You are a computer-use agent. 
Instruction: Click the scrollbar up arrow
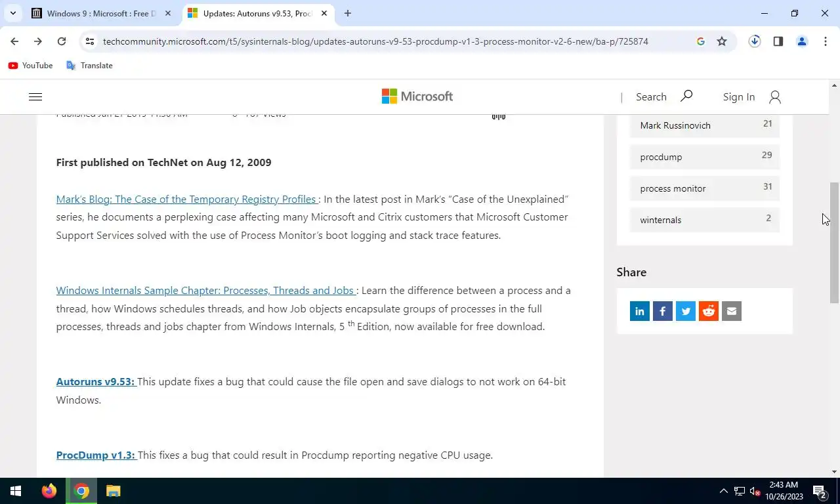pos(835,85)
